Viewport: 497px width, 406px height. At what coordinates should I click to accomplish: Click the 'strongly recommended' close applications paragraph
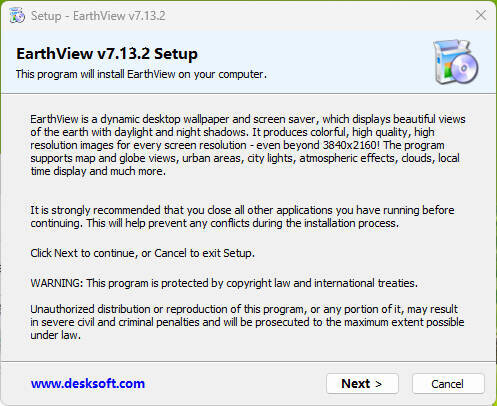point(242,217)
